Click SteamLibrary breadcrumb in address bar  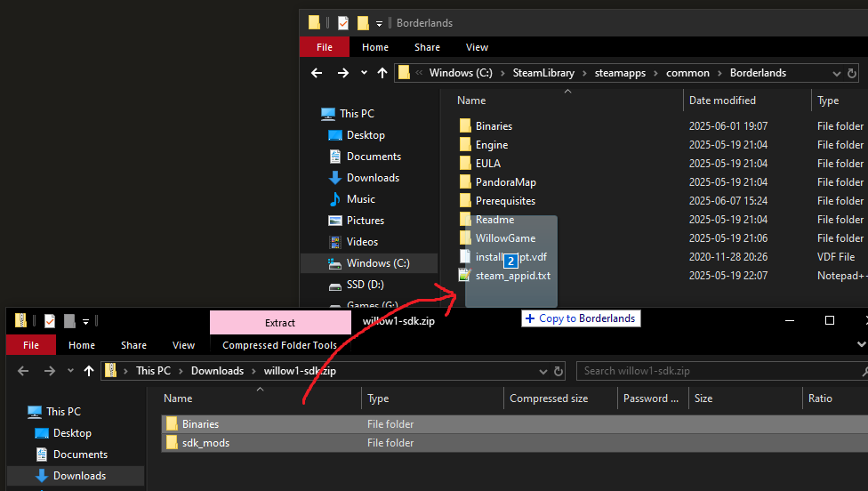point(543,73)
